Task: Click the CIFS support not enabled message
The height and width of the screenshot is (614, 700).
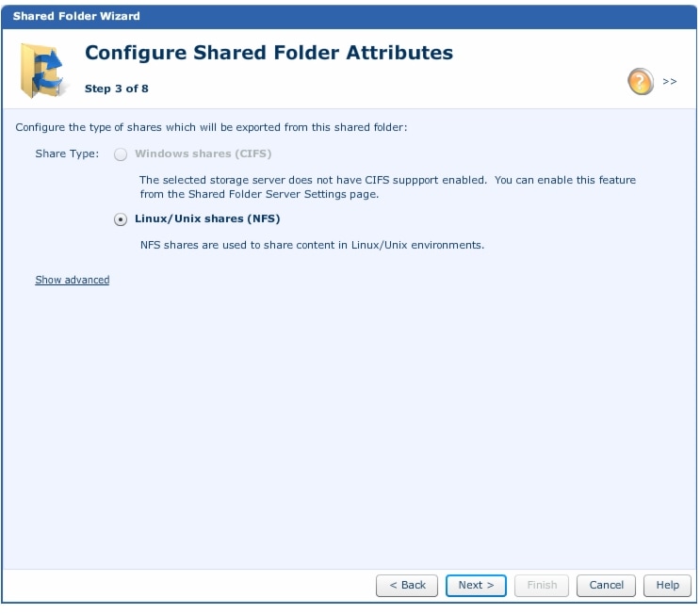Action: [x=387, y=187]
